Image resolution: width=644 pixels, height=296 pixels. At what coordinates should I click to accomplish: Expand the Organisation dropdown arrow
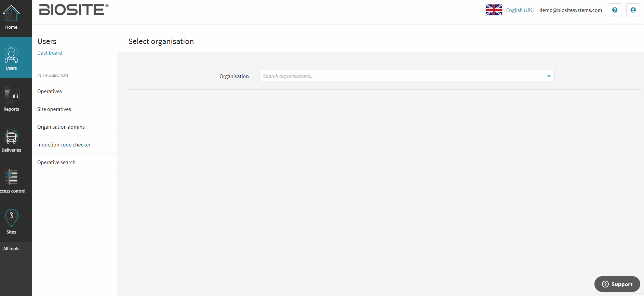549,76
